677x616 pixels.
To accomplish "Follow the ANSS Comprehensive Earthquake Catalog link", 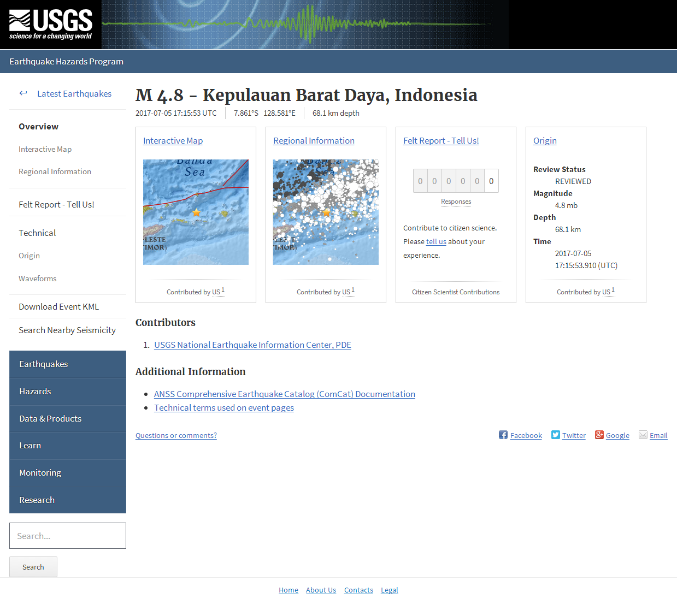I will (284, 394).
